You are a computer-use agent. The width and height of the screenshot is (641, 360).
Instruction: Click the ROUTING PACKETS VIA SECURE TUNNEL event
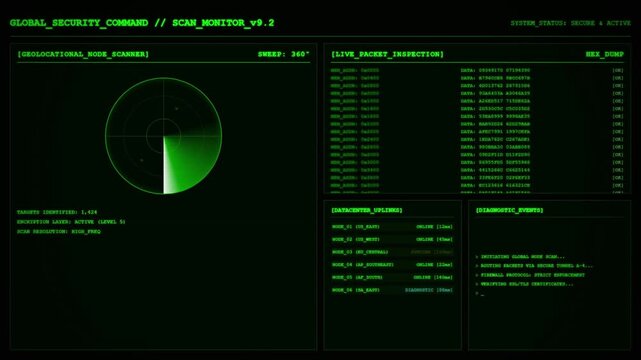click(534, 266)
